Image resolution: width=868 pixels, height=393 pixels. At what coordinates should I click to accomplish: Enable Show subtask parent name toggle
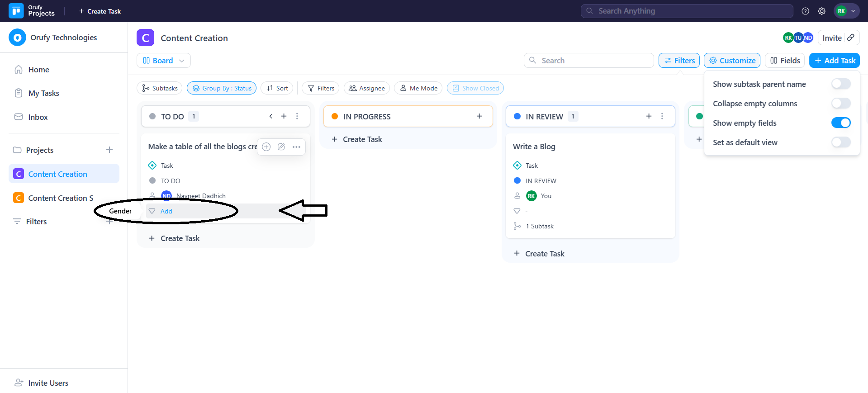point(840,84)
